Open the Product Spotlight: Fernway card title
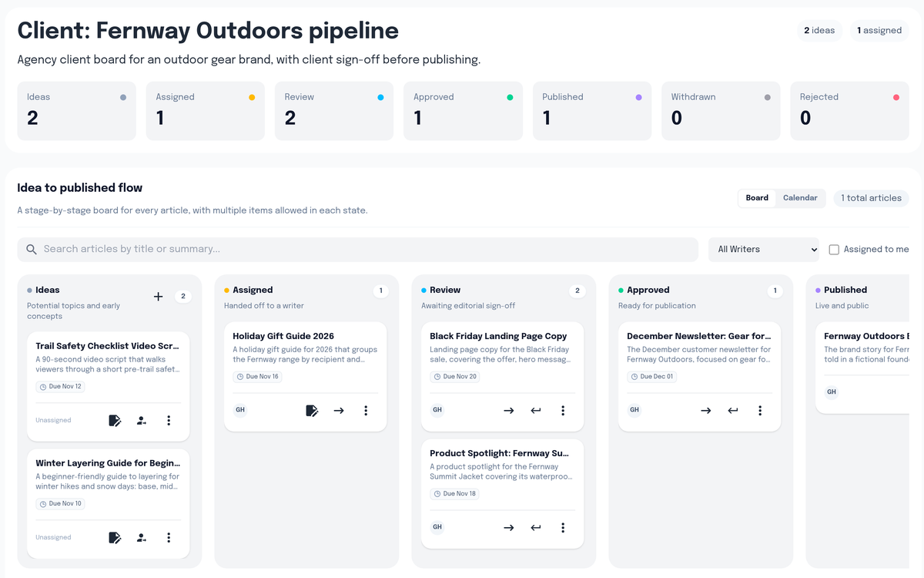Image resolution: width=924 pixels, height=578 pixels. pyautogui.click(x=500, y=453)
